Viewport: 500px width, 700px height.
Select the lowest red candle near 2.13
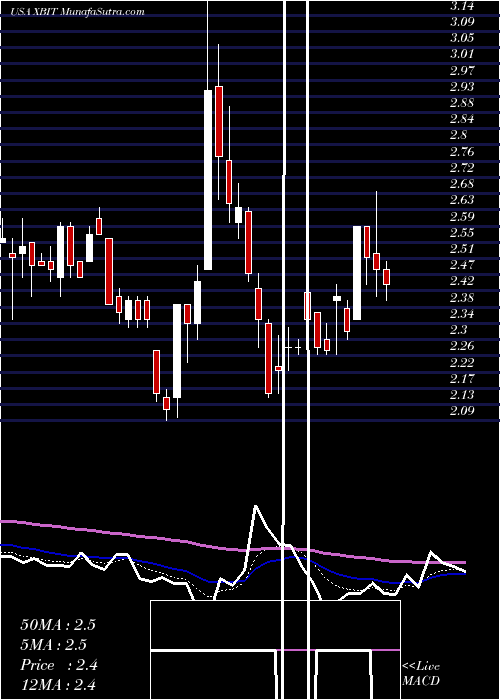[x=166, y=404]
